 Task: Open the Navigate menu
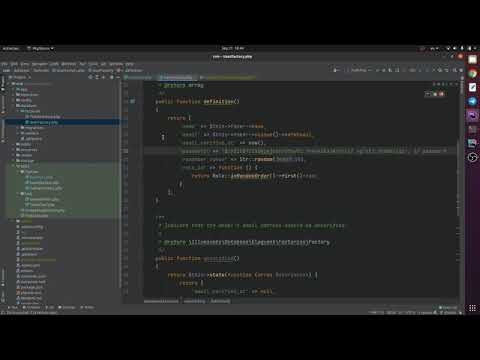[x=40, y=64]
